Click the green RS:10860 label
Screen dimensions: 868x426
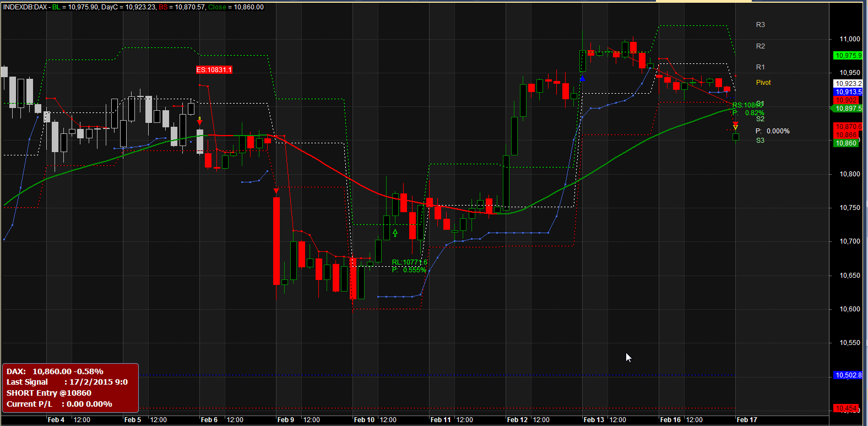747,105
